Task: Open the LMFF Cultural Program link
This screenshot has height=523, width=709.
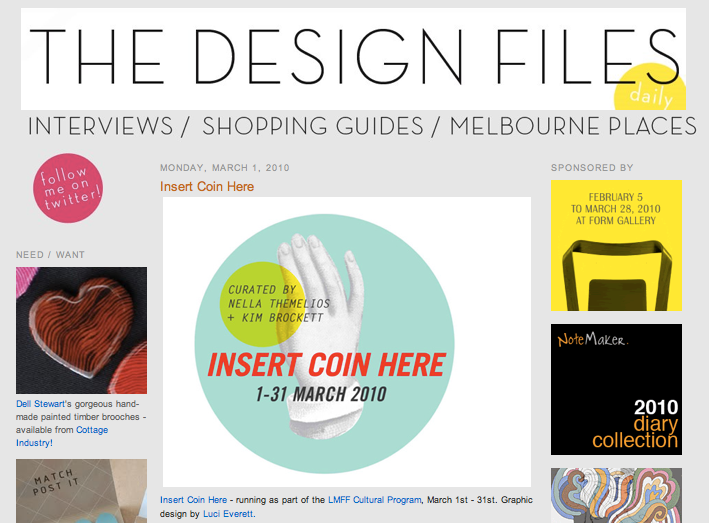Action: [374, 500]
